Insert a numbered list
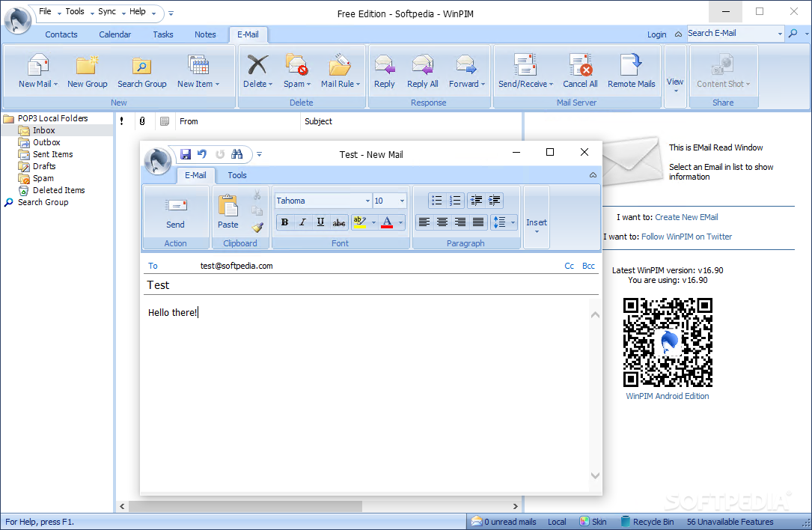 pyautogui.click(x=455, y=201)
